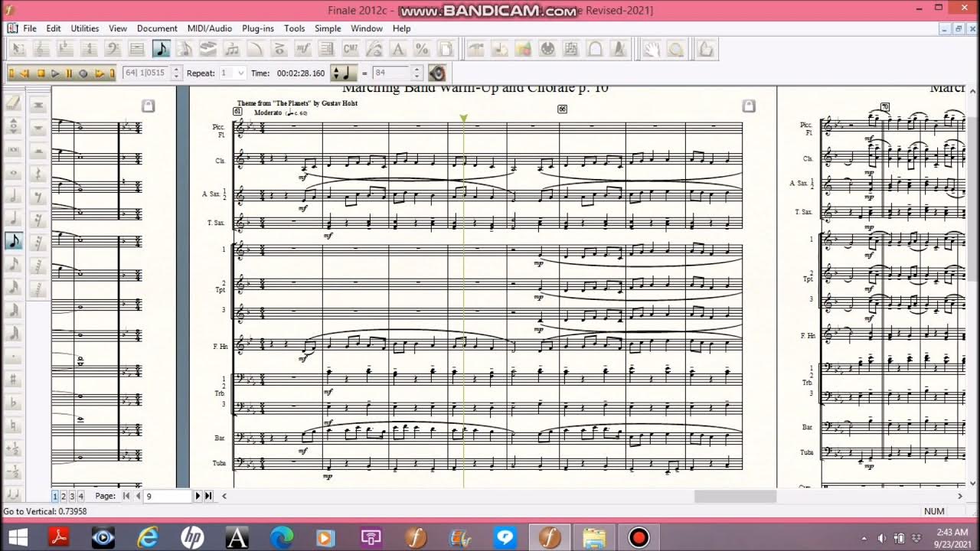
Task: Select the Measure tool
Action: click(x=136, y=49)
